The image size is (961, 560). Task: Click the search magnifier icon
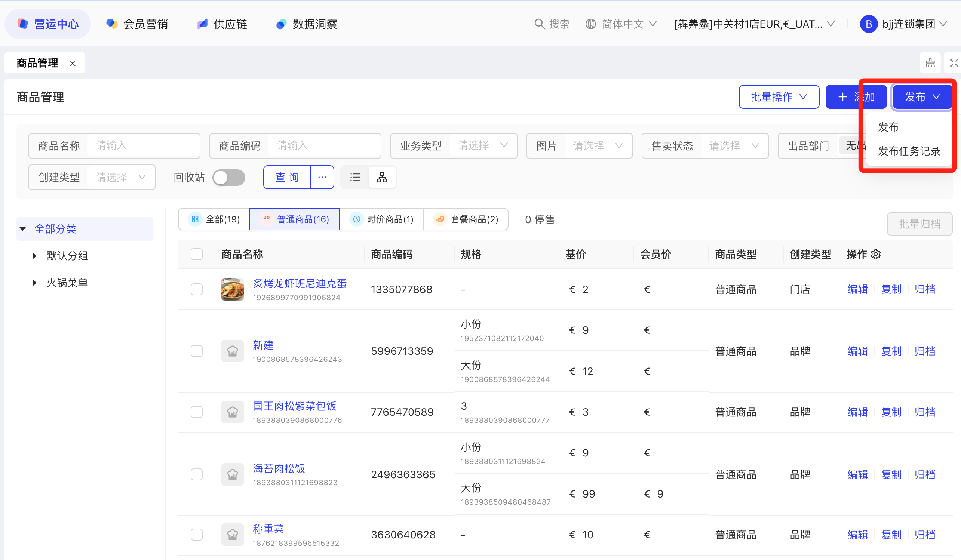click(539, 24)
